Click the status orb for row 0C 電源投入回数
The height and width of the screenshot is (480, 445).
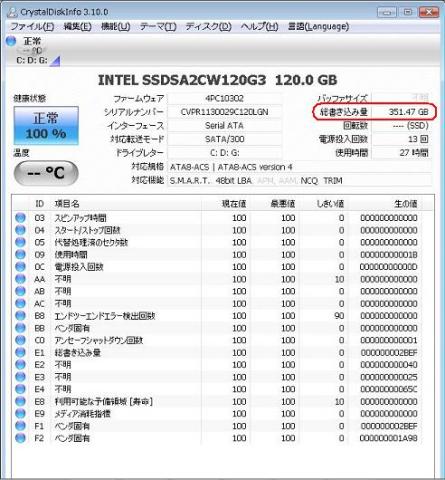pos(20,267)
